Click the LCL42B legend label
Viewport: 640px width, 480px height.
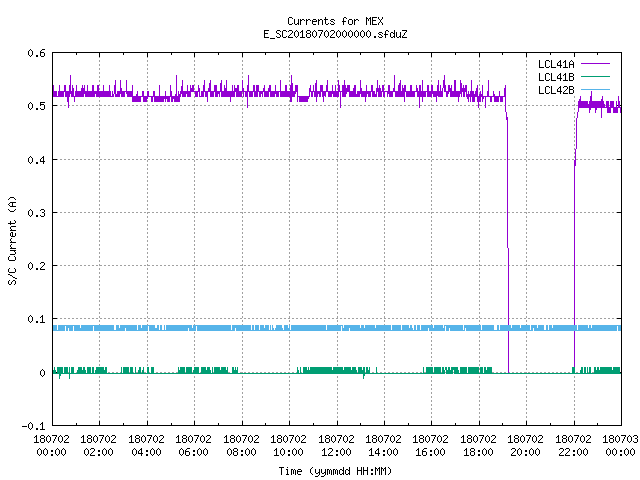point(556,90)
